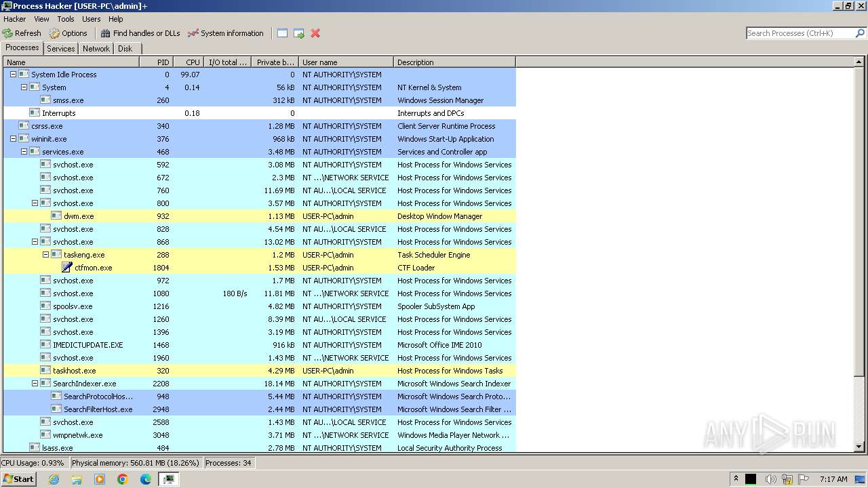Open the Users menu
868x488 pixels.
coord(91,19)
